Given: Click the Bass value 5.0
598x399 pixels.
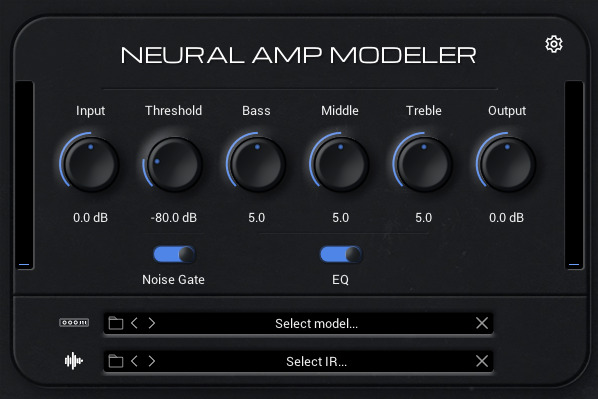Looking at the screenshot, I should click(257, 218).
